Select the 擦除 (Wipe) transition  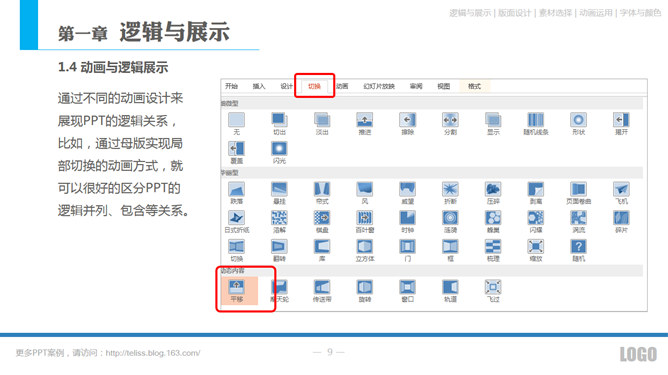tap(408, 124)
